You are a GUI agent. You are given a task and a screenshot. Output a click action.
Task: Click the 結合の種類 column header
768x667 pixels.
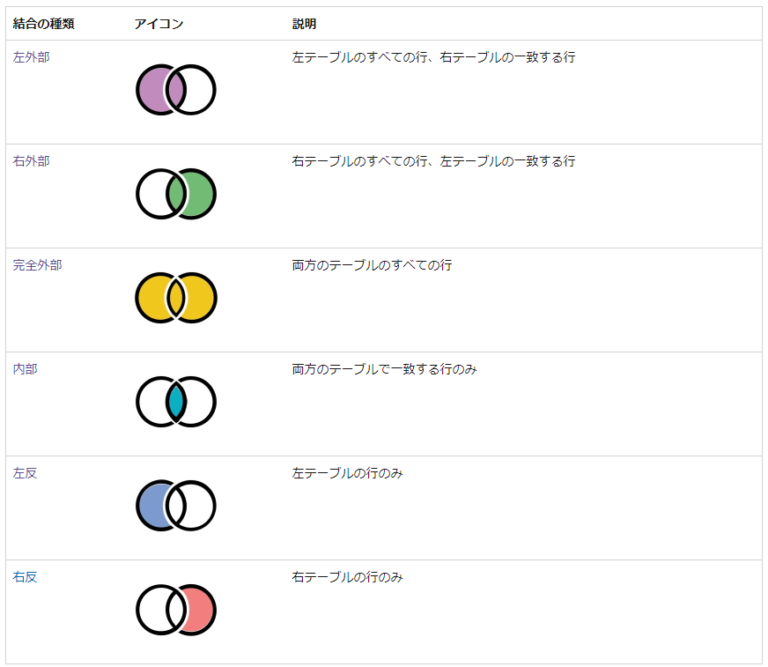tap(43, 23)
